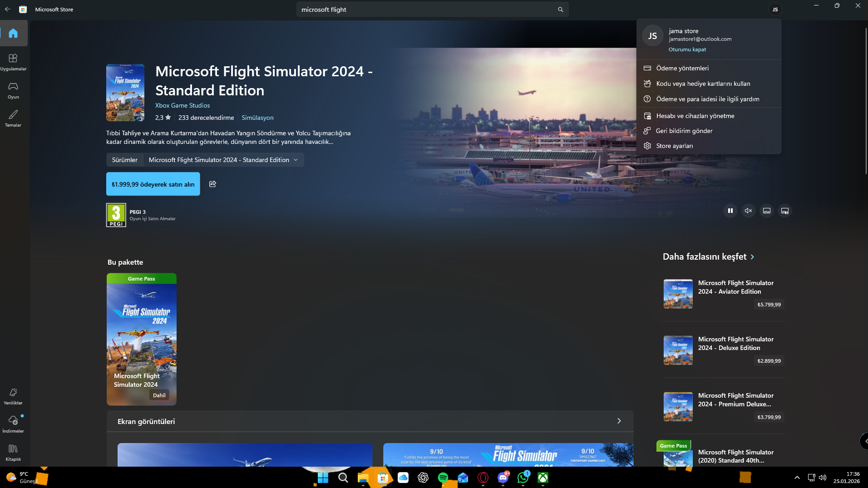This screenshot has width=868, height=488.
Task: Expand the Ekran görüntüleri section chevron
Action: [619, 421]
